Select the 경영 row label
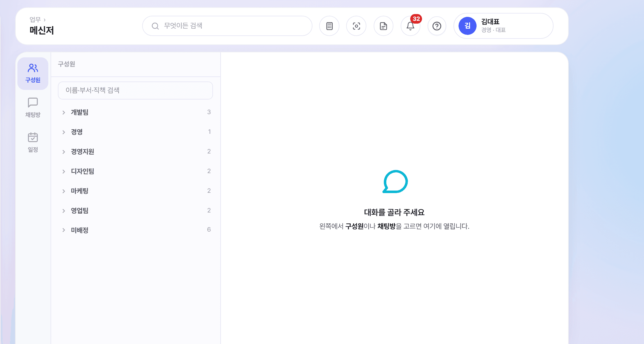 tap(77, 132)
